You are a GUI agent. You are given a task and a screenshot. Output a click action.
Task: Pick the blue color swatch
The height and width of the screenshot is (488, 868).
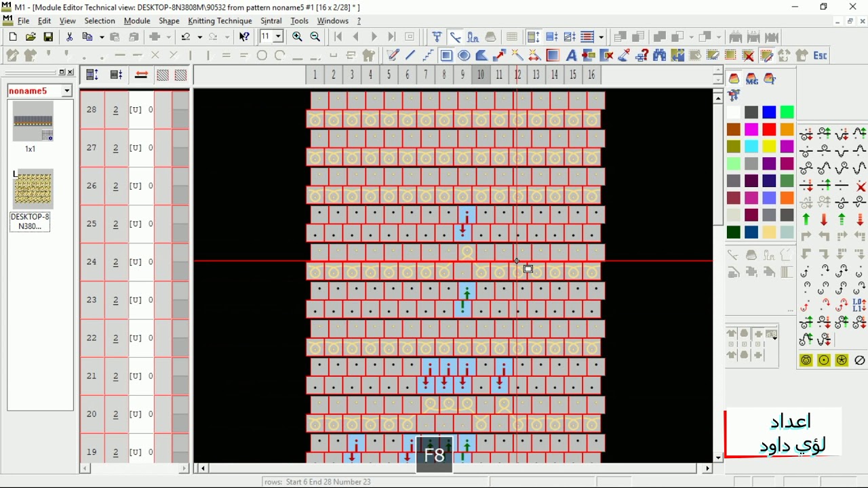coord(769,112)
